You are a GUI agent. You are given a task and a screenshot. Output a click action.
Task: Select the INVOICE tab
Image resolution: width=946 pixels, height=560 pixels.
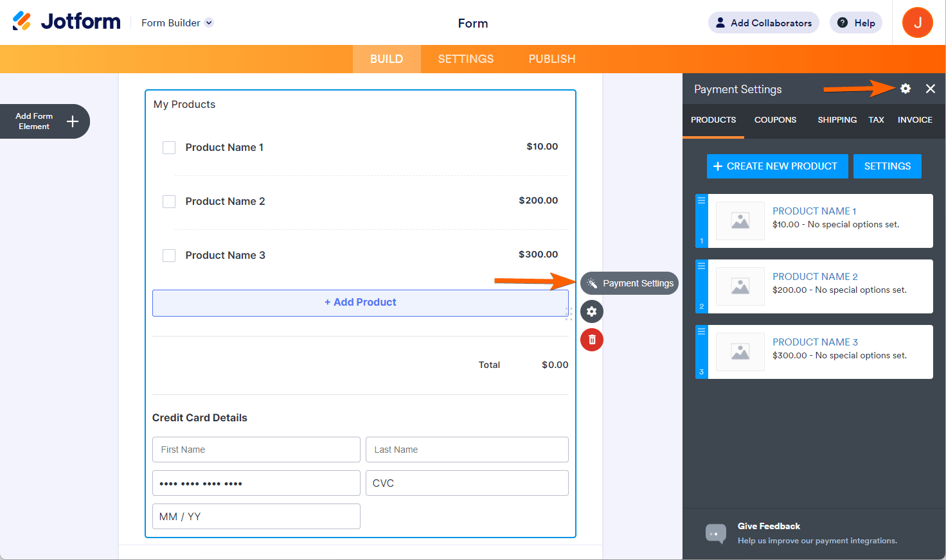[915, 120]
